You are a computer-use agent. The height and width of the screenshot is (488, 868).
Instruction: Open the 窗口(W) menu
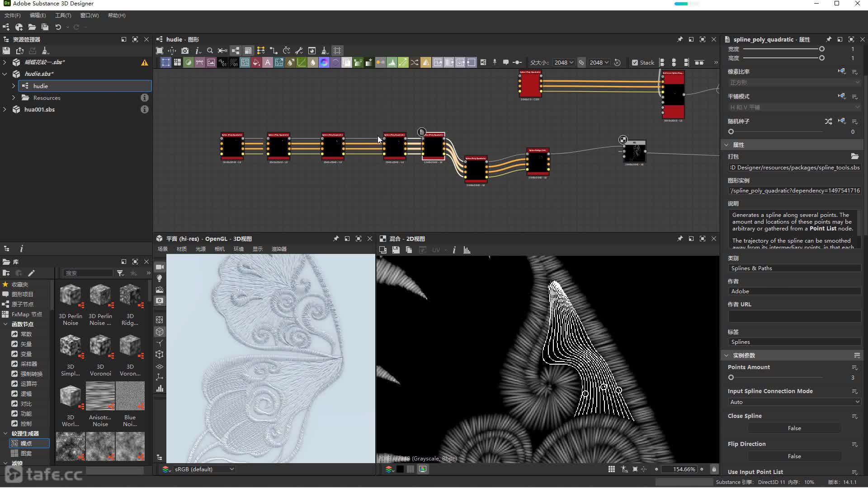pos(89,15)
